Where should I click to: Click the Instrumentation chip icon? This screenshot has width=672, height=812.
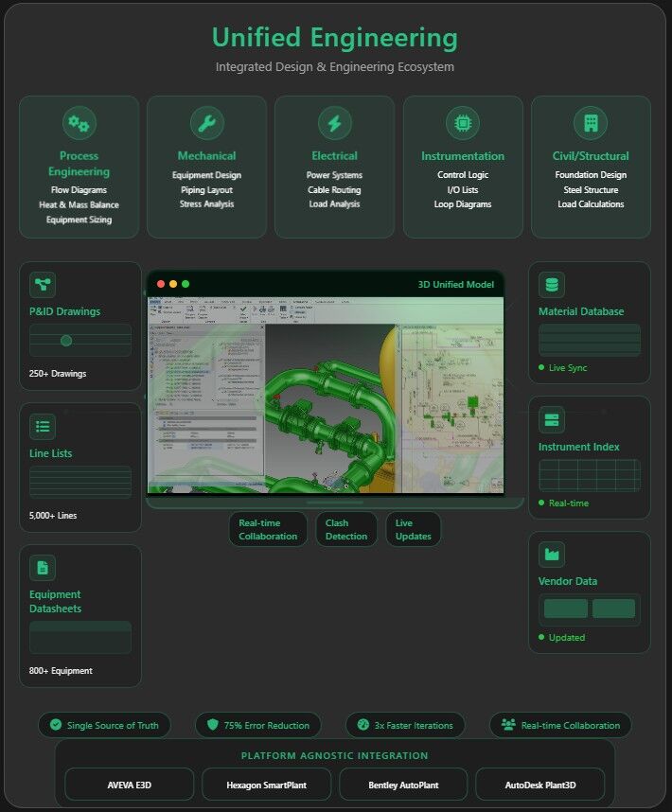[463, 123]
